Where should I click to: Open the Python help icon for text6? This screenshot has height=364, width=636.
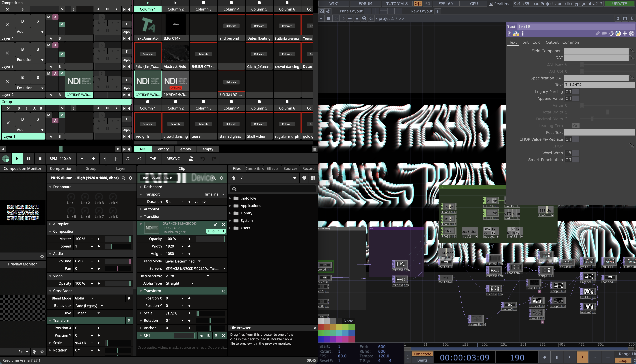[x=516, y=34]
